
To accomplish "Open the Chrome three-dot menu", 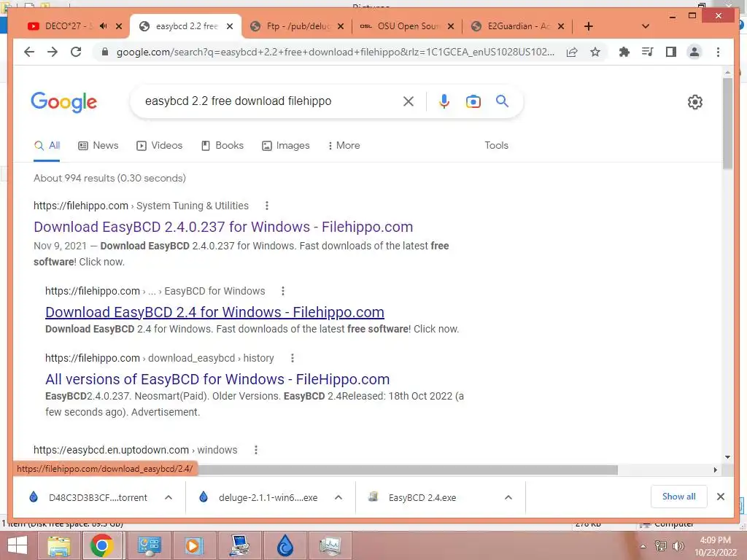I will (x=718, y=52).
